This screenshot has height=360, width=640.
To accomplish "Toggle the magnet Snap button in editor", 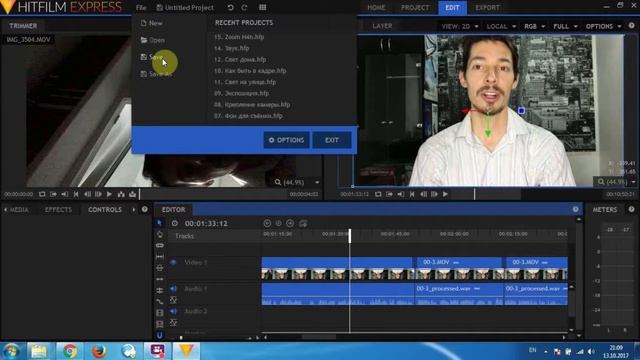I will click(x=160, y=335).
